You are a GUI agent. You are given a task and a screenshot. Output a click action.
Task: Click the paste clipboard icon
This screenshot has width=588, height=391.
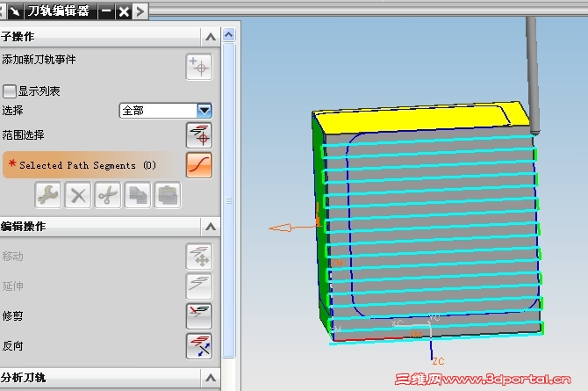[x=168, y=195]
